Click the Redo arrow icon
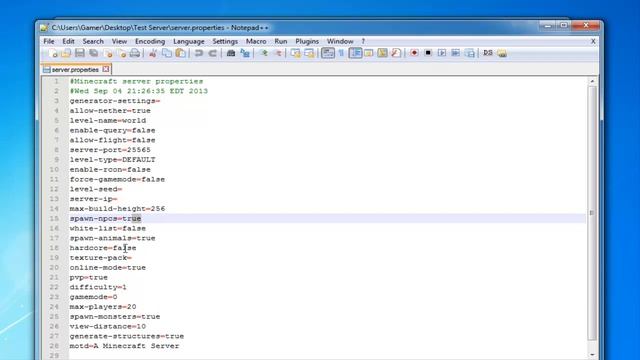Viewport: 640px width, 360px height. click(x=213, y=53)
